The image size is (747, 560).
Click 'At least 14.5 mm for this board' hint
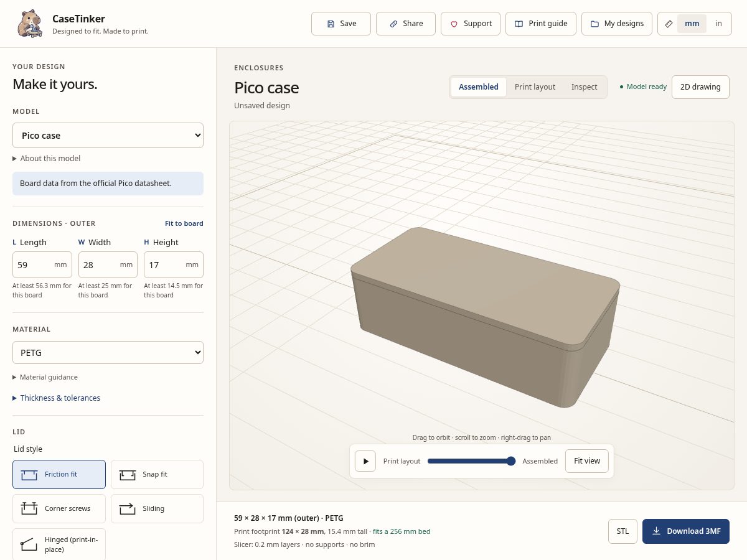[x=174, y=291]
